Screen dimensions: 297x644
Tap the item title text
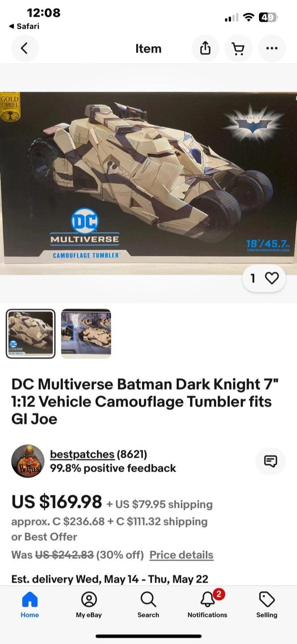[142, 402]
